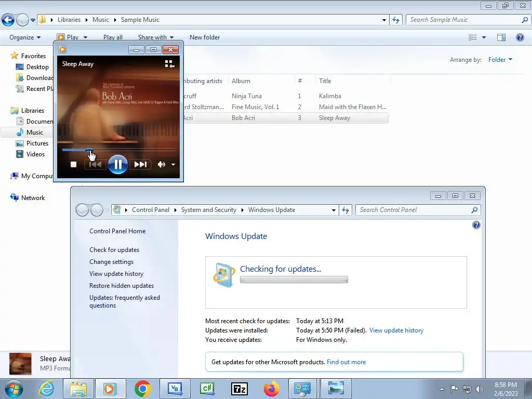Switch media player to library view icon
The height and width of the screenshot is (399, 532).
(x=169, y=64)
